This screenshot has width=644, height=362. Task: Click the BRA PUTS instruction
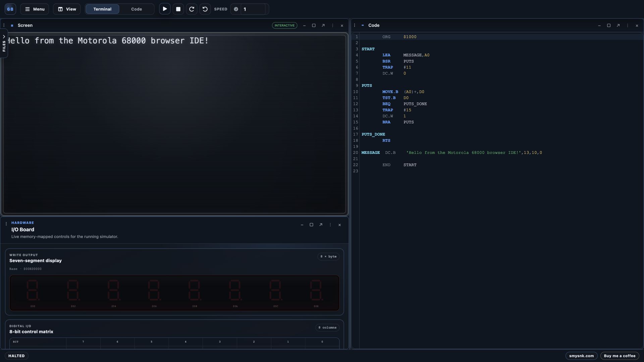[398, 122]
